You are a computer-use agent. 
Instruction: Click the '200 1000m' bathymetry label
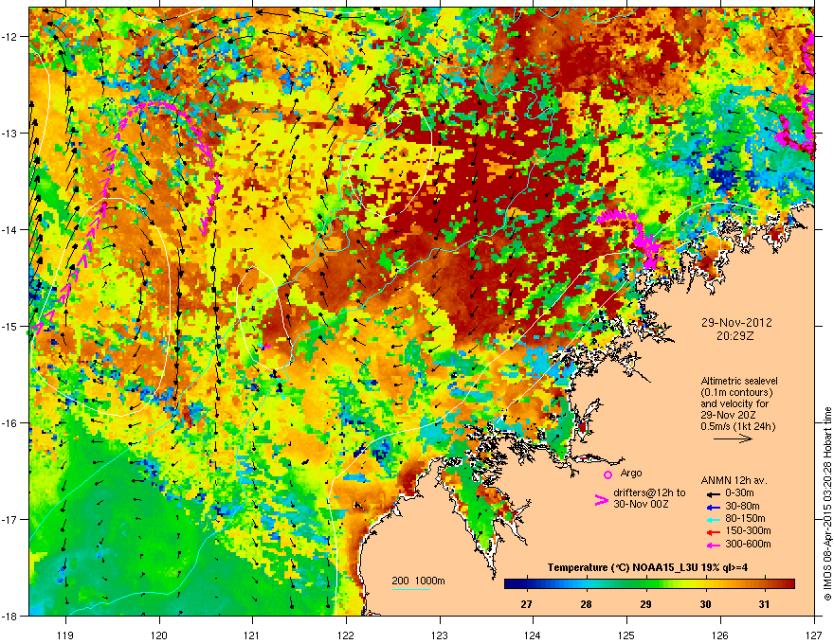pos(418,581)
